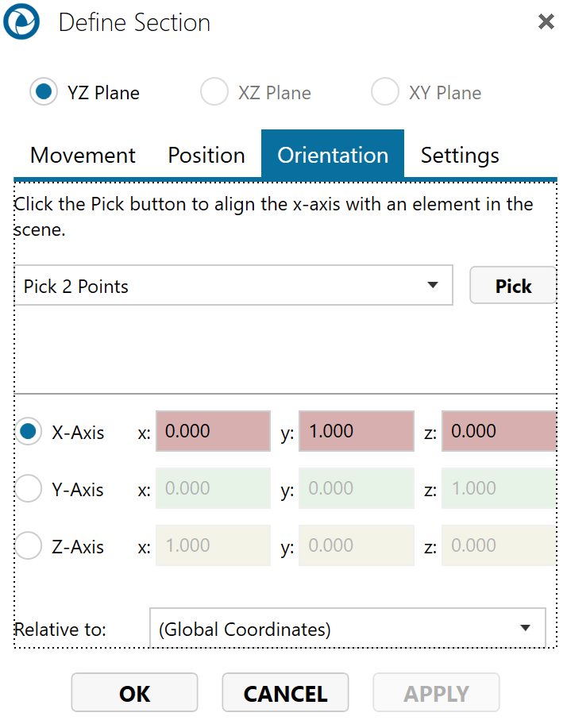Click the CANCEL button
Image resolution: width=567 pixels, height=728 pixels.
click(285, 693)
